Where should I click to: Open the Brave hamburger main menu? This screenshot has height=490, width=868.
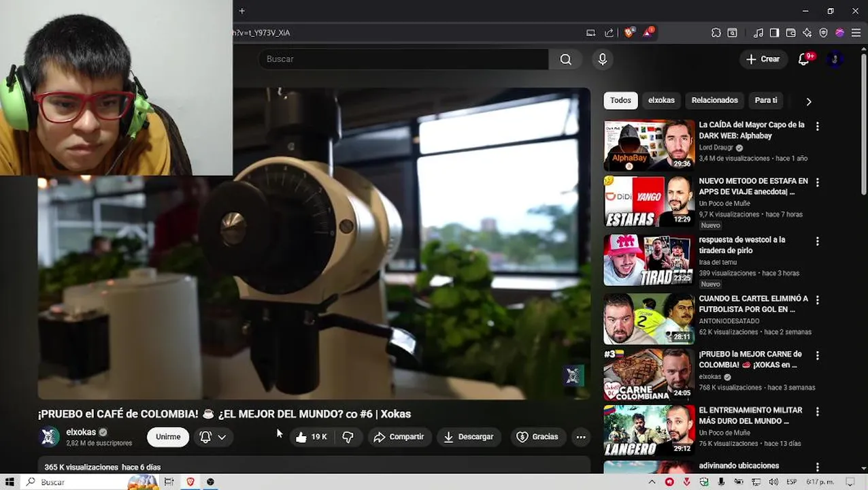[856, 33]
